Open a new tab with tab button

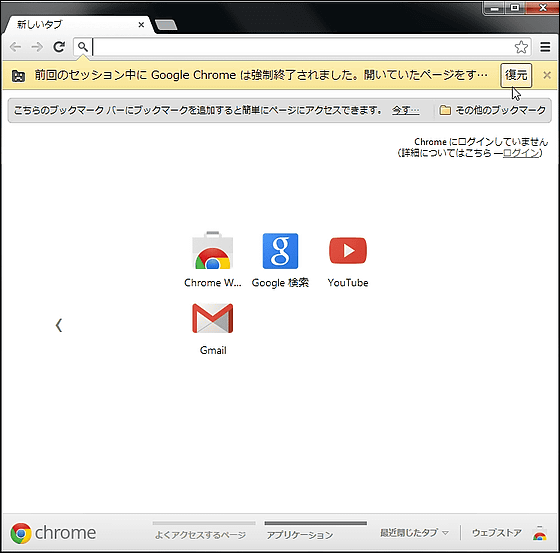point(166,25)
